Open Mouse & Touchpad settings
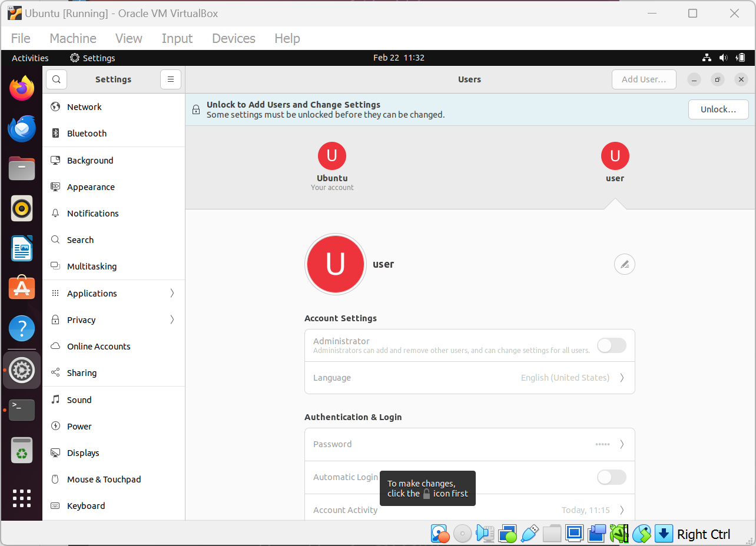The height and width of the screenshot is (546, 756). (x=114, y=480)
